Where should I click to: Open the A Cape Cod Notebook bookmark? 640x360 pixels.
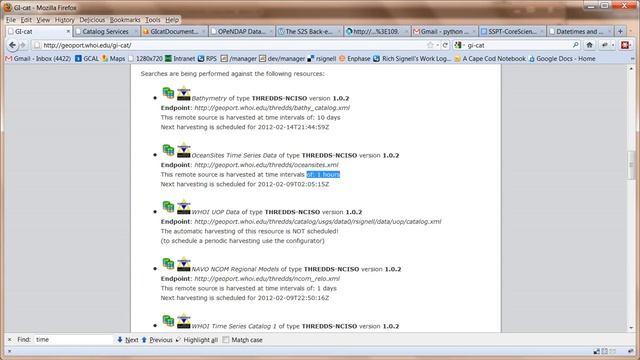490,59
